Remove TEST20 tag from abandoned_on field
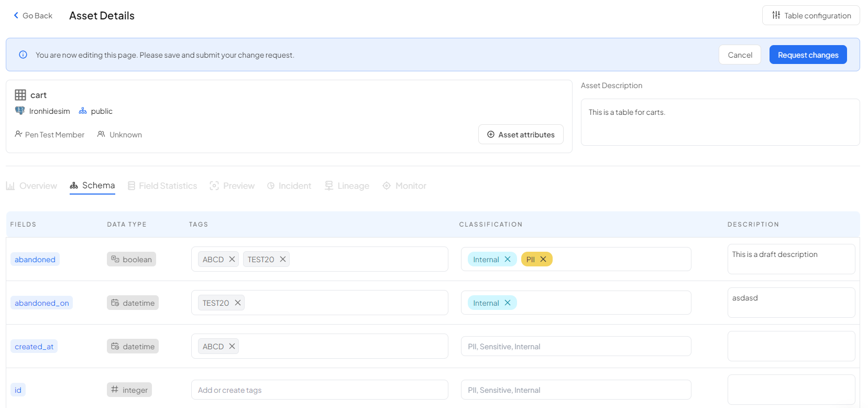The image size is (868, 408). 238,303
